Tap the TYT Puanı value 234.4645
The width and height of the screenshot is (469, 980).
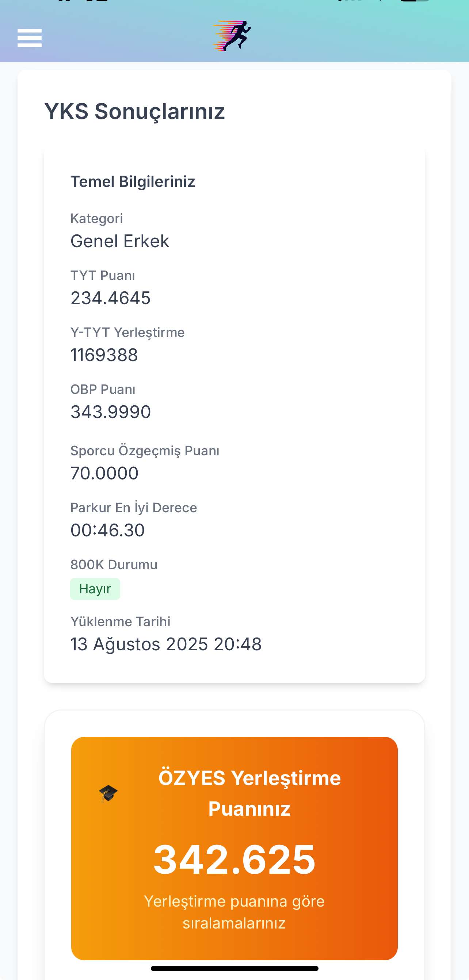[x=110, y=298]
